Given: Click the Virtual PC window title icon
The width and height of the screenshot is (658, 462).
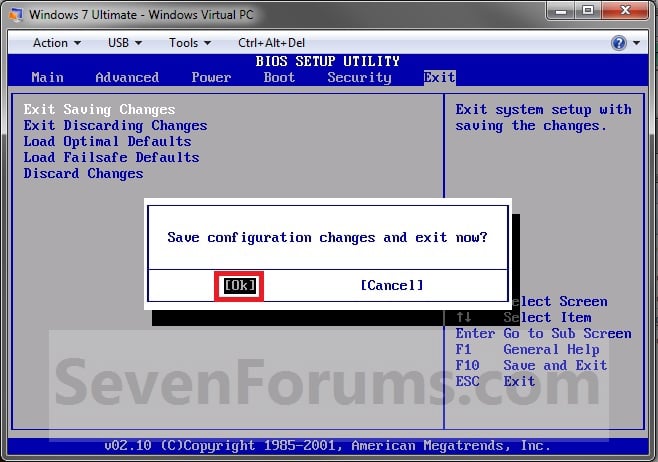Looking at the screenshot, I should 16,15.
